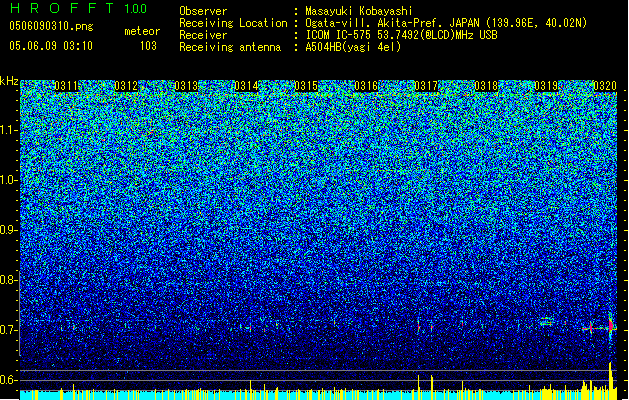Click the Observer label

[203, 11]
